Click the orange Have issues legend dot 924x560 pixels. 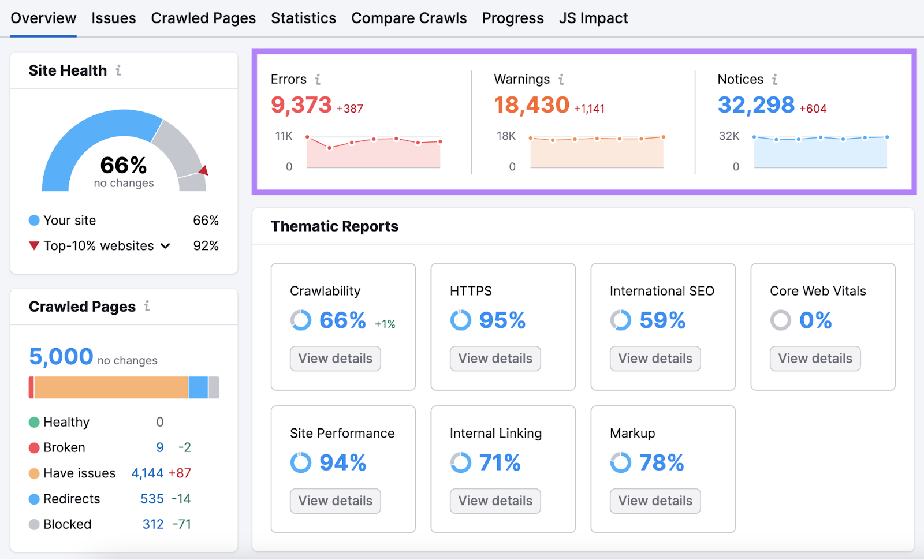pyautogui.click(x=34, y=473)
